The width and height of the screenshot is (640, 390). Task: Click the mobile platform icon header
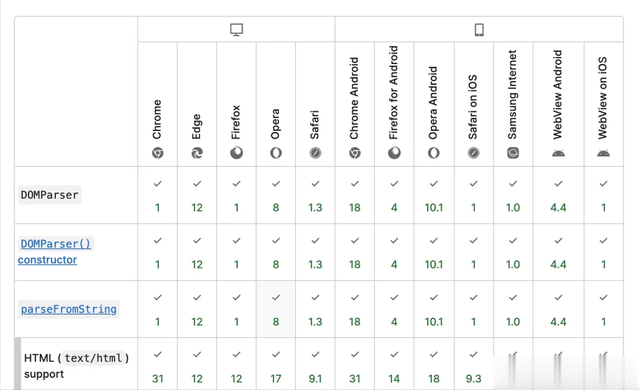tap(479, 29)
